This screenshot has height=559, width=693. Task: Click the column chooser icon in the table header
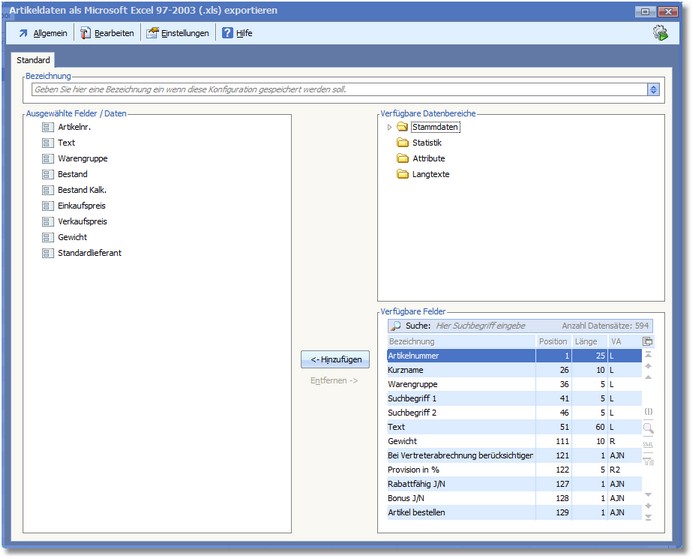(x=648, y=341)
